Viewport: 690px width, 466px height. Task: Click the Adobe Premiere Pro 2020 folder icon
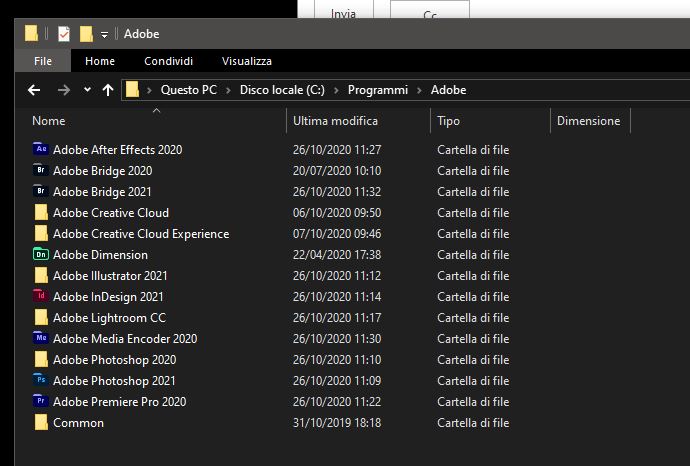[x=41, y=401]
